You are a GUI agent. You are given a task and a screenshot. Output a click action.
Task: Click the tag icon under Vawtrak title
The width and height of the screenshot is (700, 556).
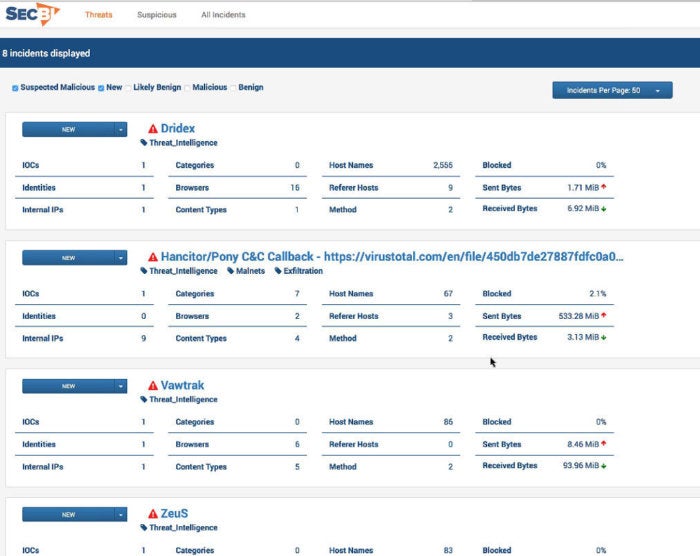pyautogui.click(x=143, y=399)
